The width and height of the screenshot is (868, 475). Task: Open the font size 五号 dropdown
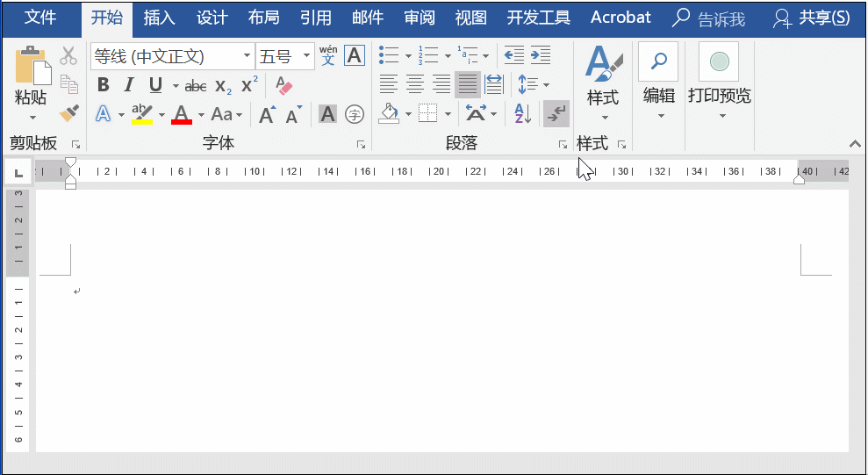pyautogui.click(x=306, y=56)
